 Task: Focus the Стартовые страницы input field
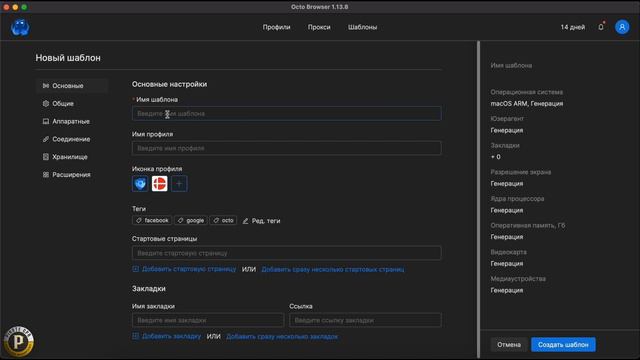click(x=287, y=253)
